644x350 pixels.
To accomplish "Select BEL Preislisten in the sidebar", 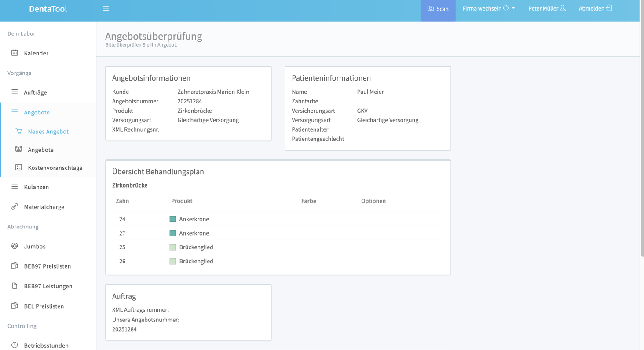I will pyautogui.click(x=44, y=306).
